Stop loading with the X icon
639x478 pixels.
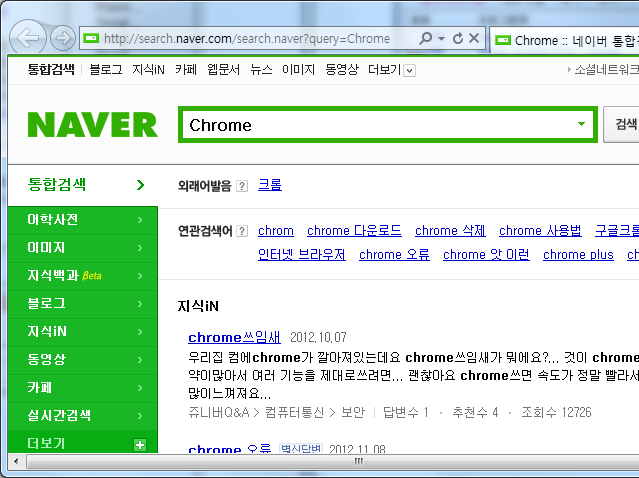click(x=474, y=38)
